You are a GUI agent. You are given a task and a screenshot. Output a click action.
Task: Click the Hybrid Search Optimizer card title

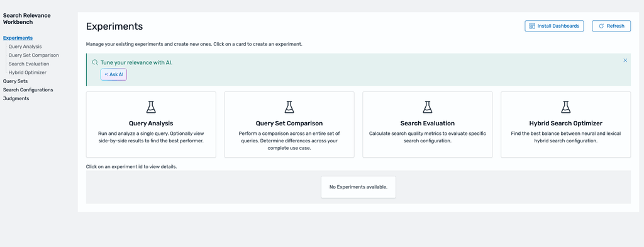[565, 123]
